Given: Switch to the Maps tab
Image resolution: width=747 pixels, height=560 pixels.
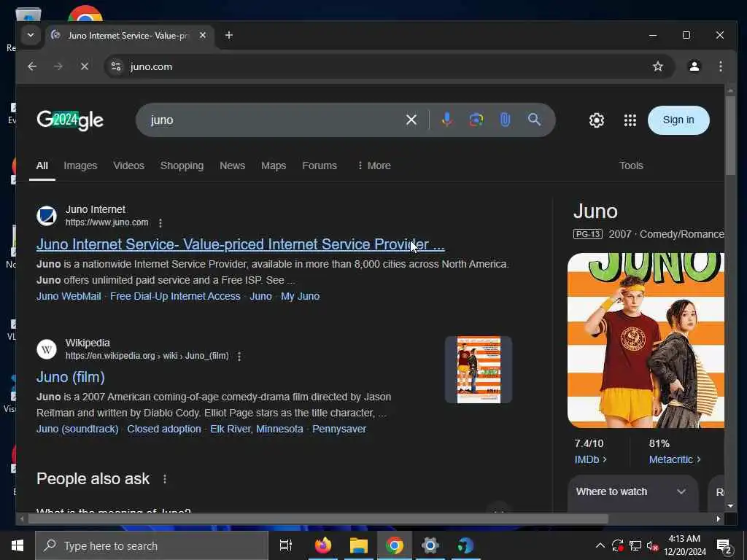Looking at the screenshot, I should 274,166.
